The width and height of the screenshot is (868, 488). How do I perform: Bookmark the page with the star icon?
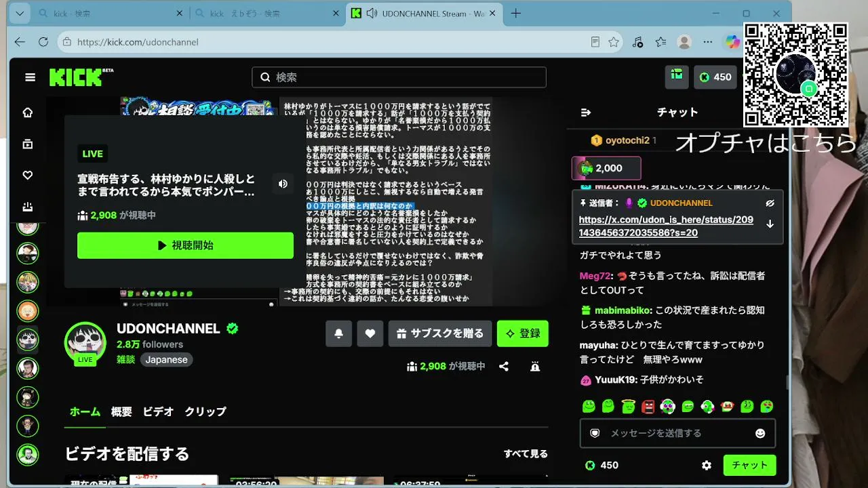click(x=614, y=42)
